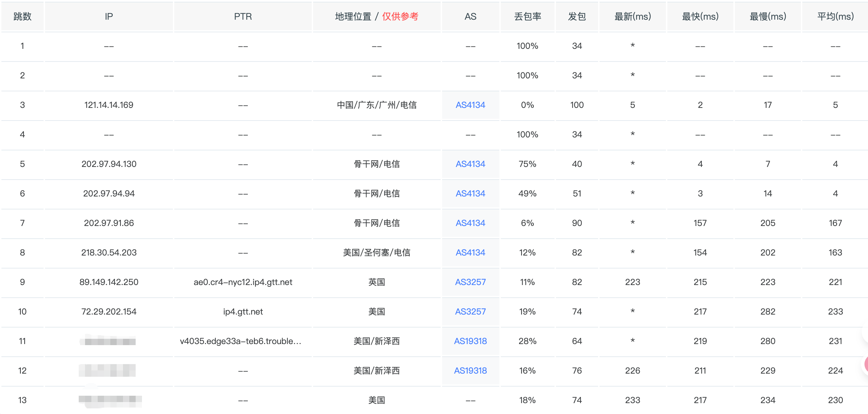The image size is (868, 414).
Task: Open AS4134 link in hop 3 row
Action: tap(470, 105)
